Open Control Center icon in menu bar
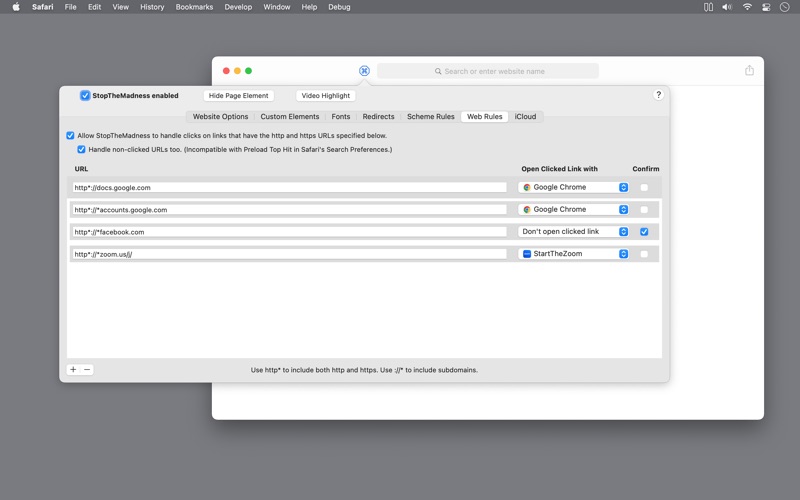800x500 pixels. (766, 7)
